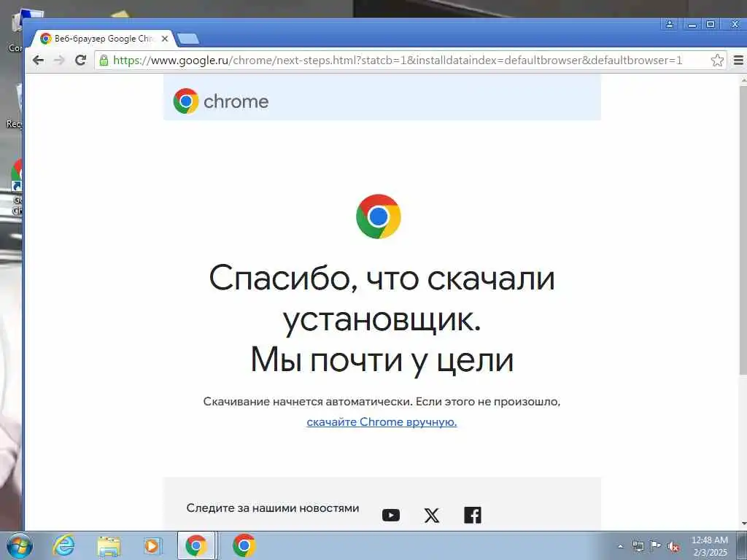The width and height of the screenshot is (747, 560).
Task: Reload the page with the refresh icon
Action: (80, 60)
